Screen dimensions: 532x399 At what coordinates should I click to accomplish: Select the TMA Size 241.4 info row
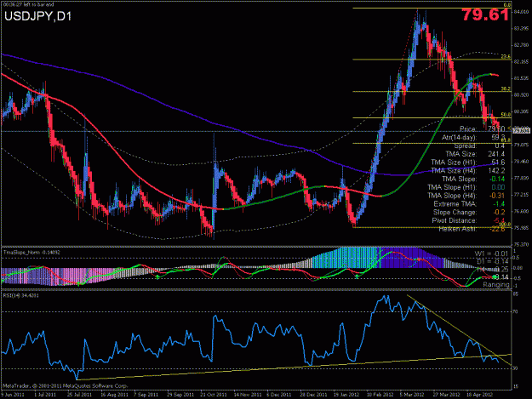coord(475,154)
